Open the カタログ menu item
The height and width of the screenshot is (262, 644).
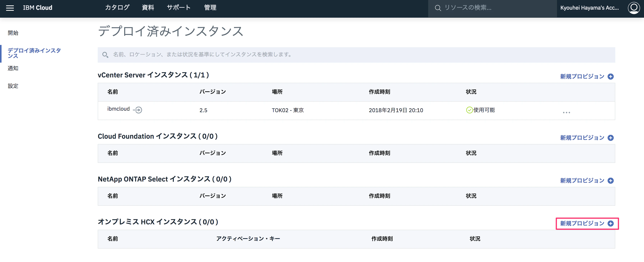click(117, 8)
